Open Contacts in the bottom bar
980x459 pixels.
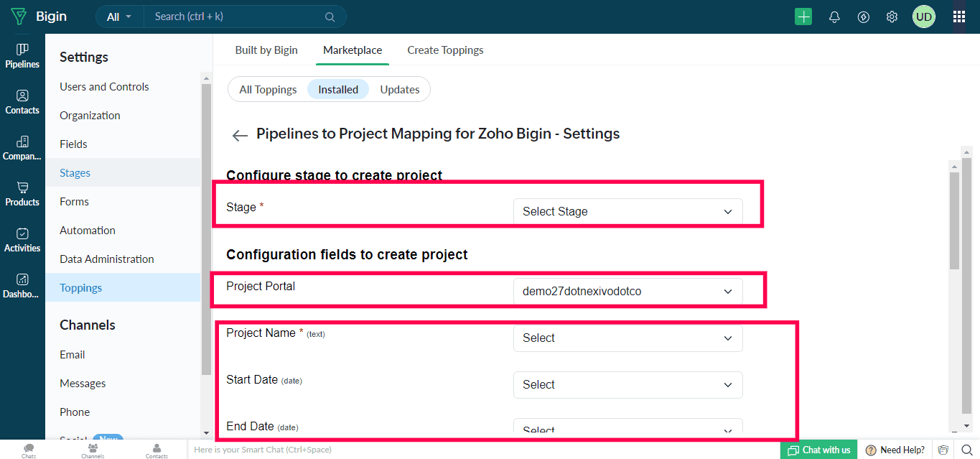point(157,450)
